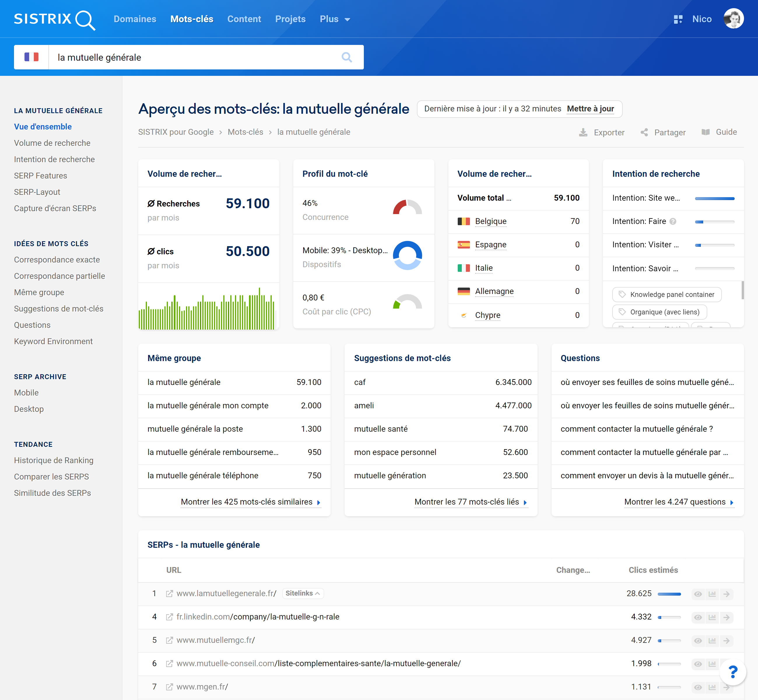
Task: Open the Mots-clés nav tab
Action: [x=192, y=19]
